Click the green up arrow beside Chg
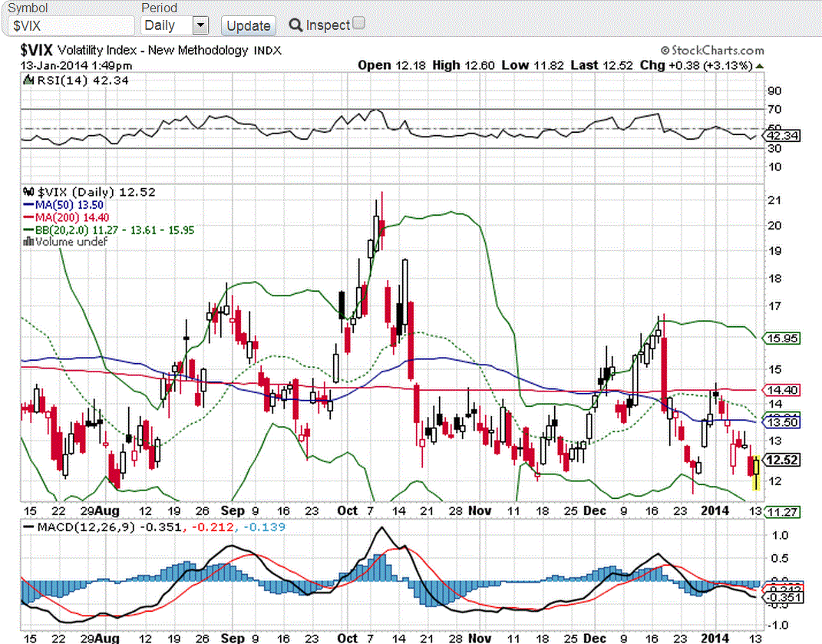 pos(759,66)
